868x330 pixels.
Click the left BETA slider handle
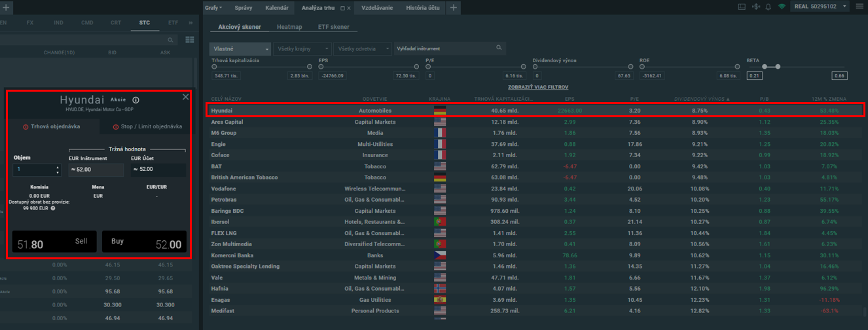click(x=763, y=67)
